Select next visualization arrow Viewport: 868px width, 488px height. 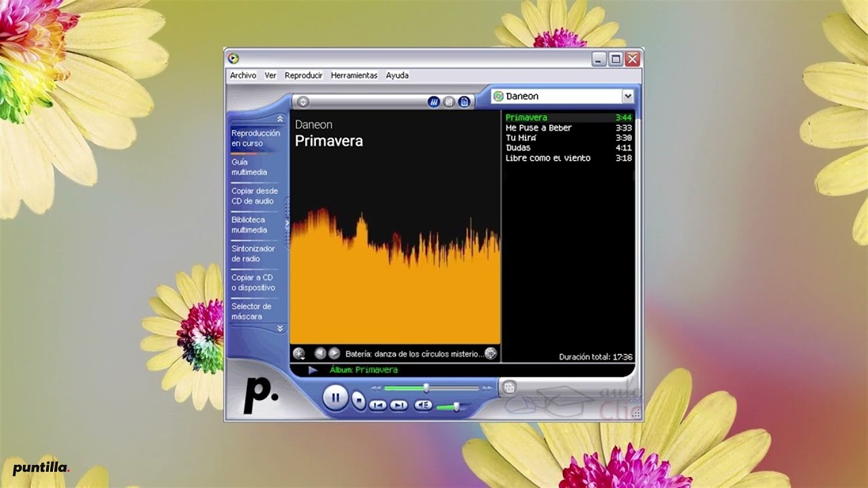(334, 353)
